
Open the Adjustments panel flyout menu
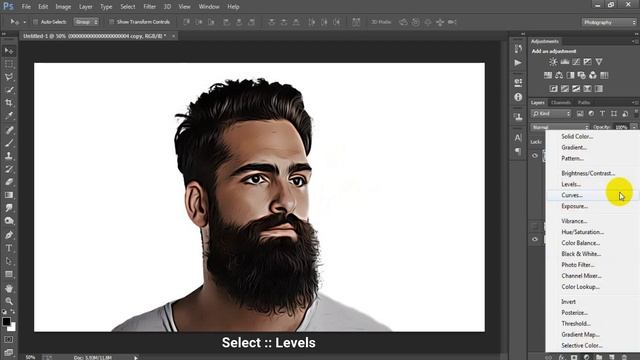pyautogui.click(x=635, y=41)
